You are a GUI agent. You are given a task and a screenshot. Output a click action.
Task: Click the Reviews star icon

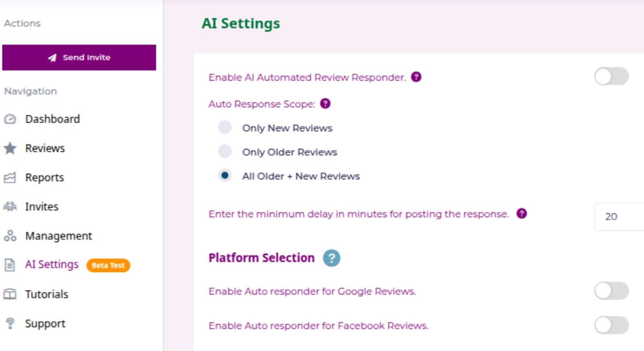pyautogui.click(x=10, y=149)
